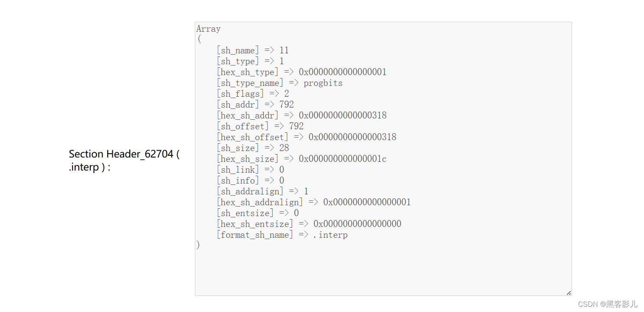Click the format_sh_name => .interp line
The height and width of the screenshot is (312, 644).
pos(282,235)
